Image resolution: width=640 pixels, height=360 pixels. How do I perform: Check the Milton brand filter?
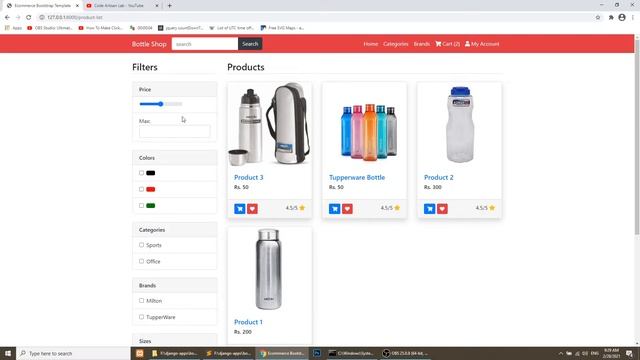[x=141, y=301]
